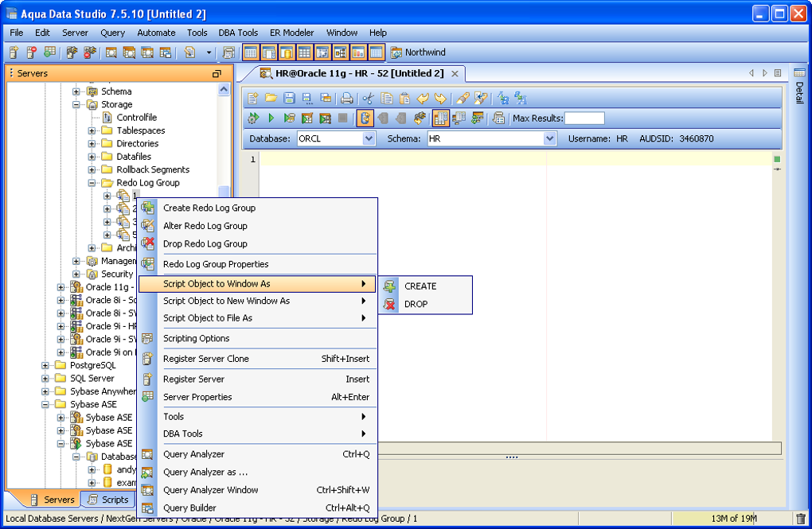The width and height of the screenshot is (812, 529).
Task: Open the DBA Tools menu in menu bar
Action: [238, 33]
